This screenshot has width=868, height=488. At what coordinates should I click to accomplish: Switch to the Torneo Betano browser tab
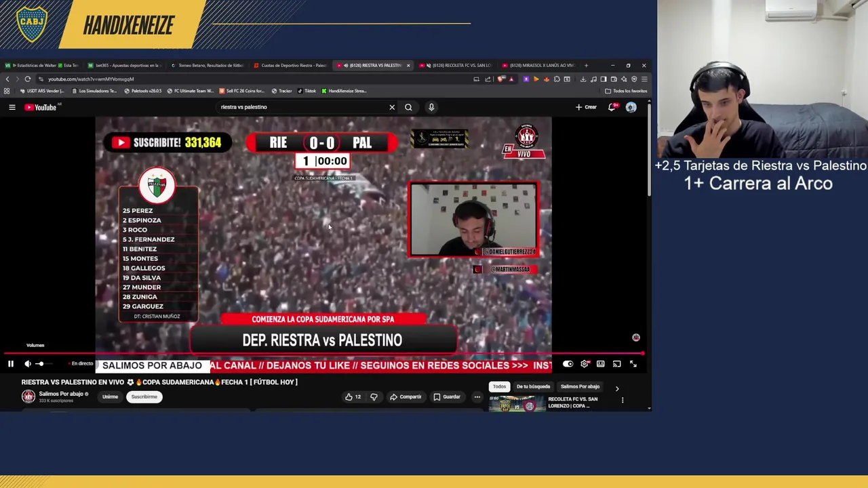208,65
